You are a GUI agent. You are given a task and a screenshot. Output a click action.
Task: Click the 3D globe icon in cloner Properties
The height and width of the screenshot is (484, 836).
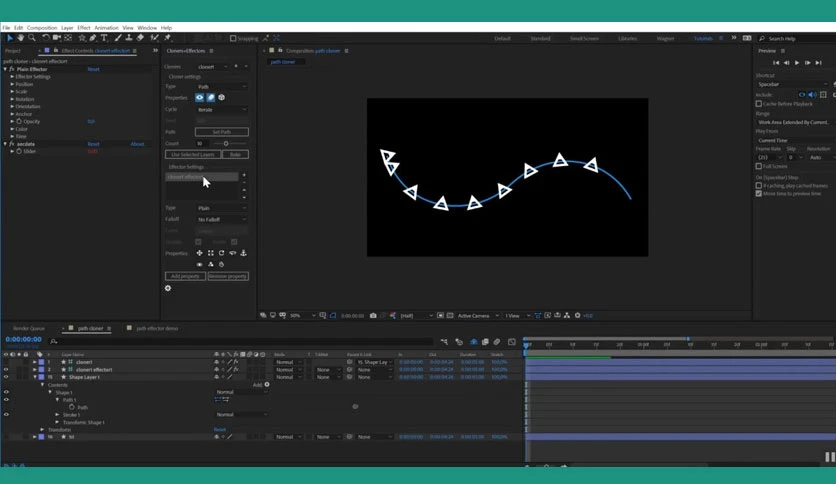[x=221, y=98]
